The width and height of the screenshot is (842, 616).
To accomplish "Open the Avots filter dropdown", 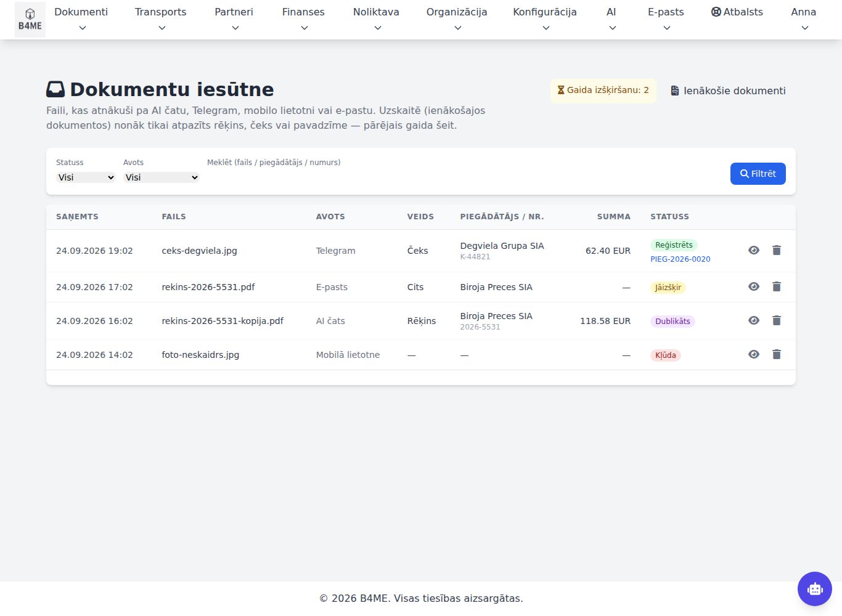I will [x=161, y=177].
